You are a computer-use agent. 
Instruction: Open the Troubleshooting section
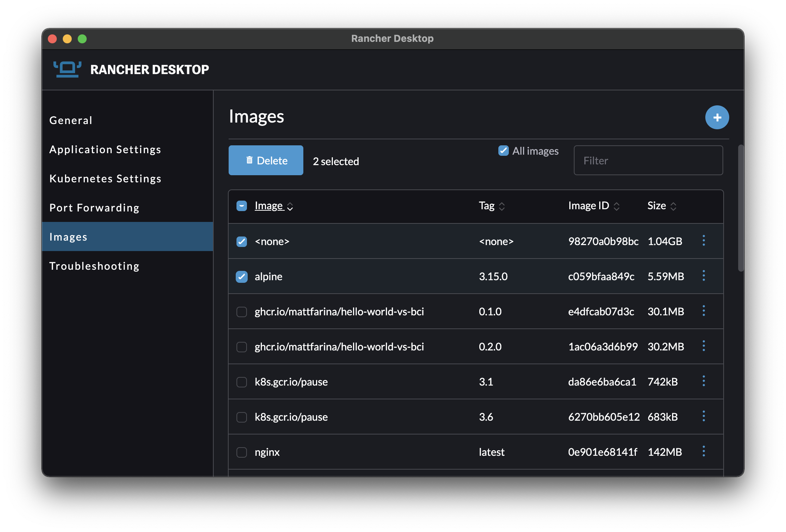tap(94, 266)
